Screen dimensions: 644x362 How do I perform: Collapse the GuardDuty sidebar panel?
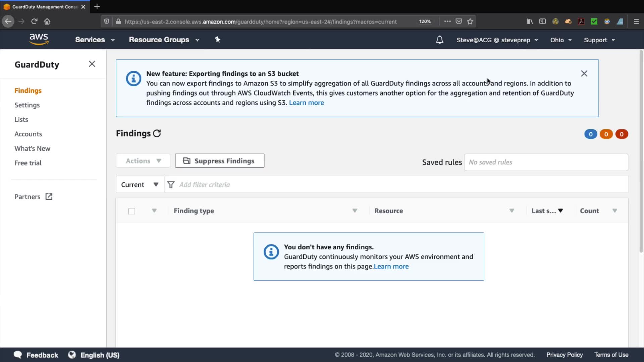pyautogui.click(x=92, y=64)
